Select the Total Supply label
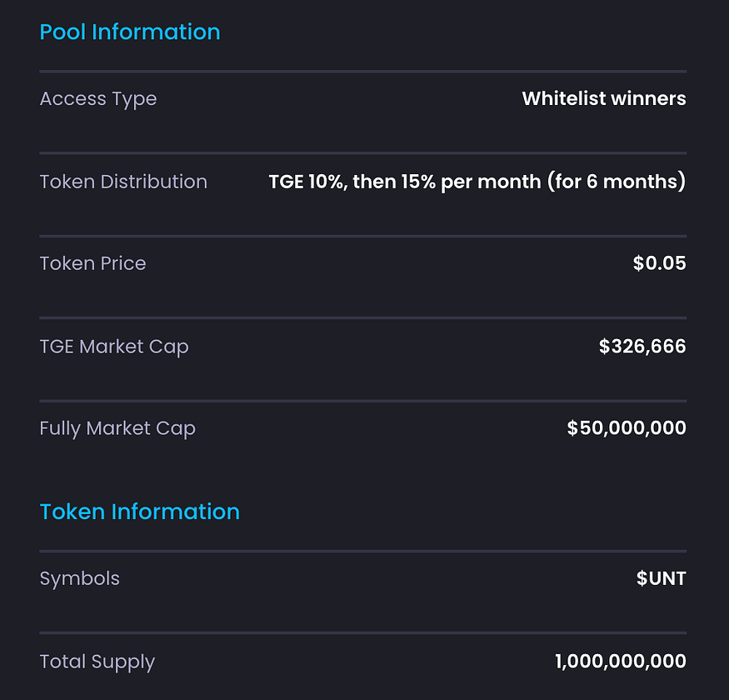The width and height of the screenshot is (729, 700). 97,662
